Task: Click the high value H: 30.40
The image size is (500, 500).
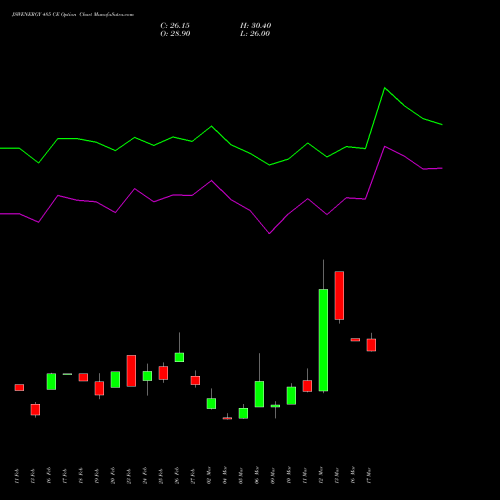Action: point(256,26)
